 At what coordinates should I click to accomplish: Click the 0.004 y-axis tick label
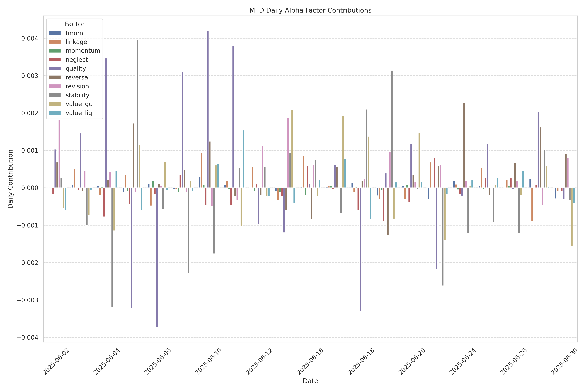[x=30, y=39]
